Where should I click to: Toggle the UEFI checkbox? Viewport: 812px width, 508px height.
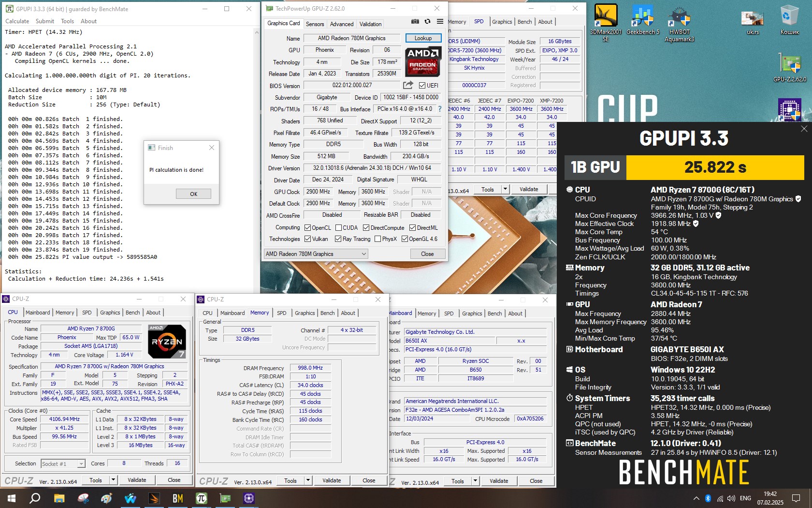pos(422,86)
